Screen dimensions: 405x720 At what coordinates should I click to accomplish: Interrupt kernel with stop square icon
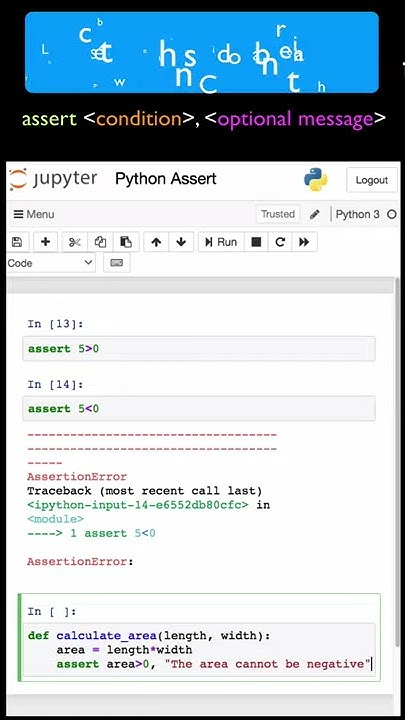(x=256, y=242)
